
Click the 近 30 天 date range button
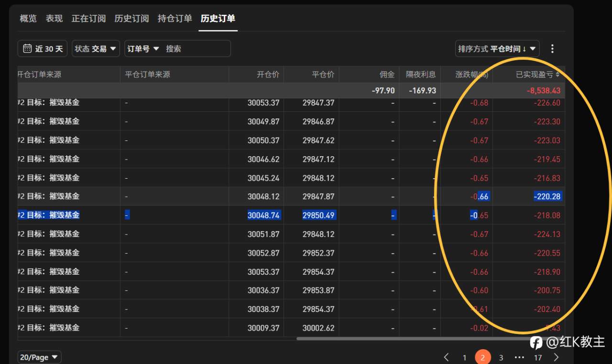[x=43, y=49]
